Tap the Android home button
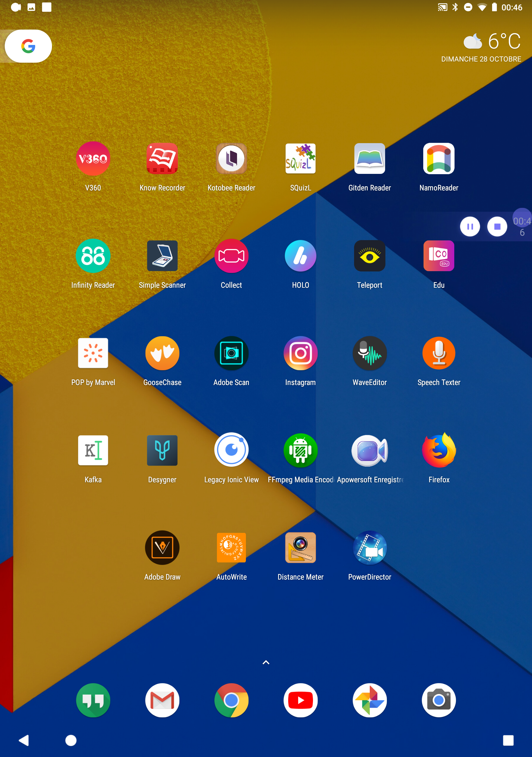Screen dimensions: 532x757 coord(71,740)
